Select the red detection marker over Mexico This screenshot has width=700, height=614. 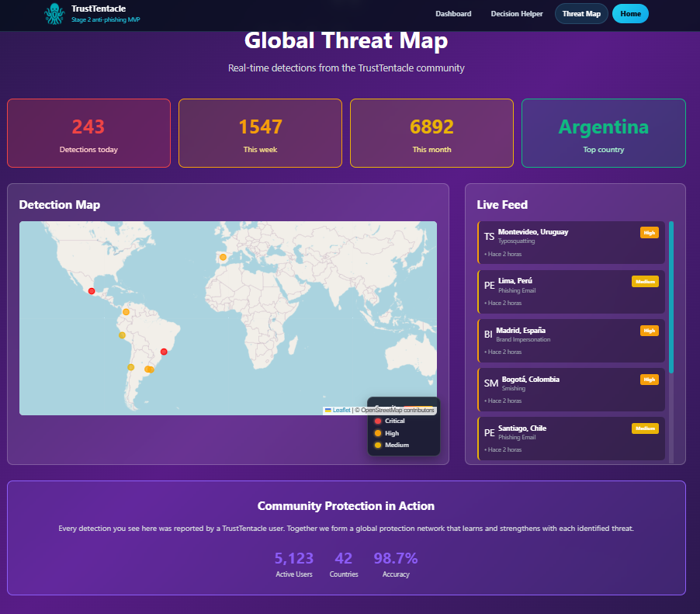click(x=91, y=290)
